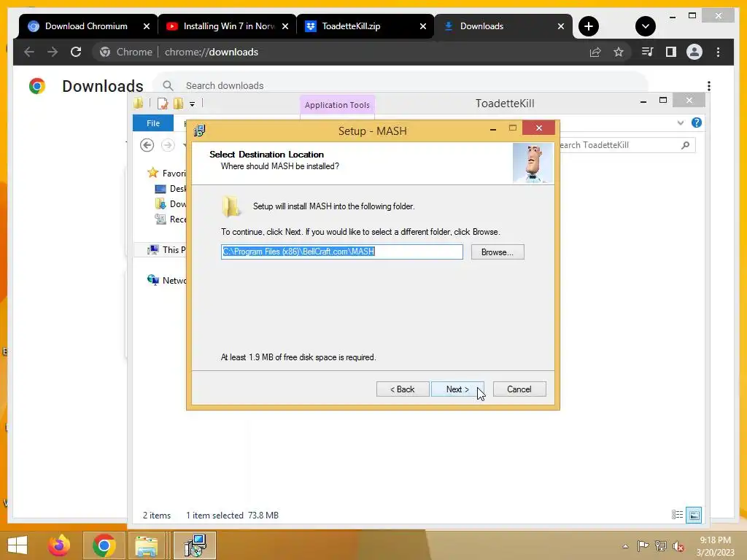This screenshot has width=747, height=560.
Task: Click the muted volume tray icon
Action: click(x=678, y=546)
